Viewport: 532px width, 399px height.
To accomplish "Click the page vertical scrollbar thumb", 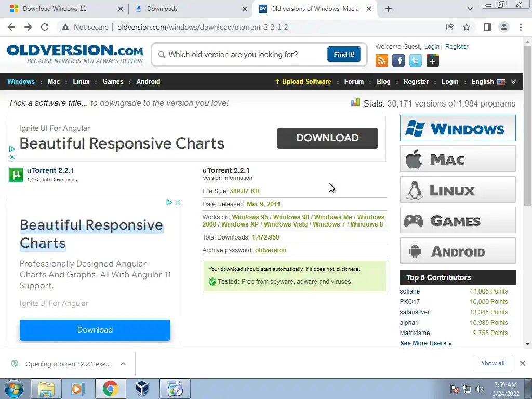I will [527, 126].
